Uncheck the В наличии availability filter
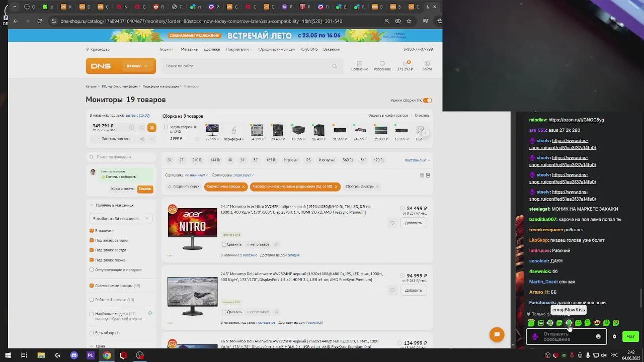This screenshot has width=644, height=362. (92, 230)
